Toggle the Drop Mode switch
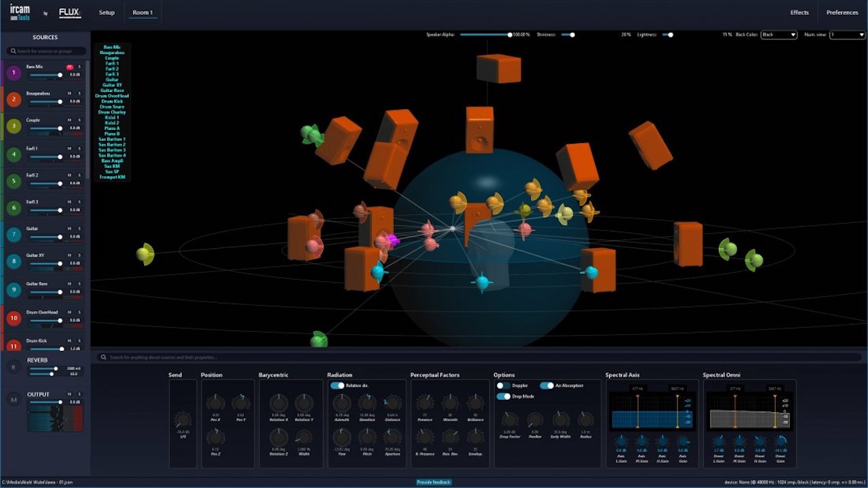The height and width of the screenshot is (488, 868). click(x=504, y=396)
